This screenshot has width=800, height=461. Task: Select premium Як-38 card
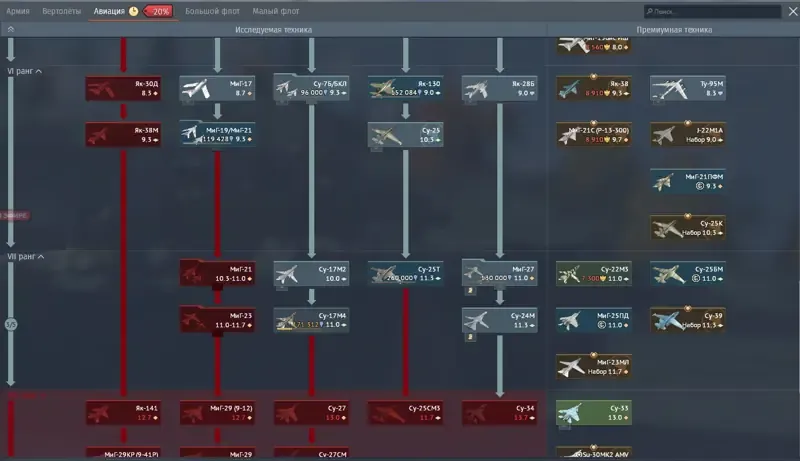click(x=594, y=88)
